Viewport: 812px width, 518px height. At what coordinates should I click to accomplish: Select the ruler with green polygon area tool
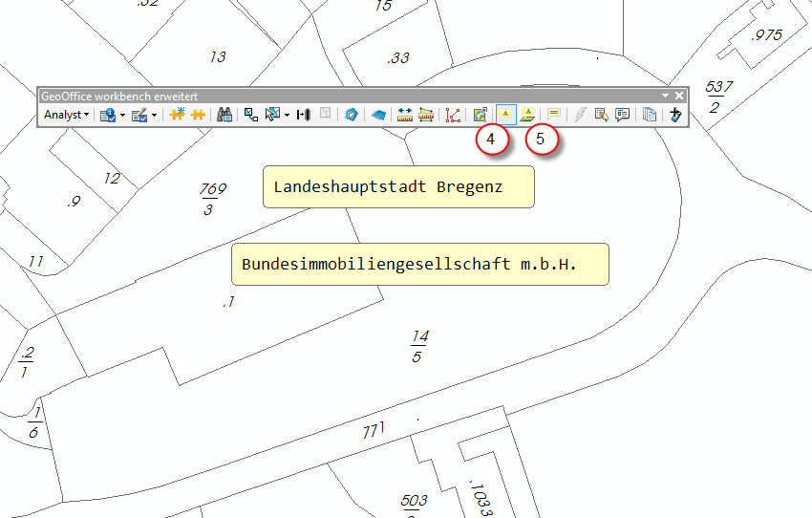point(426,115)
